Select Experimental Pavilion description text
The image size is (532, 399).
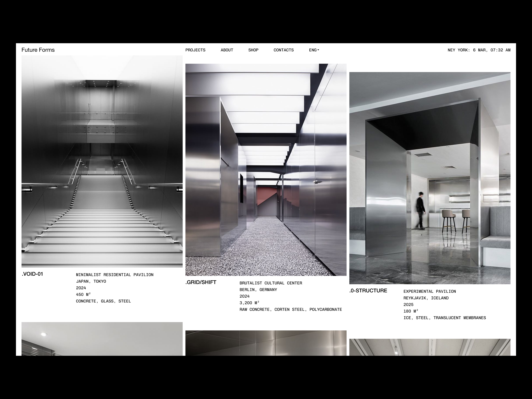pos(429,291)
